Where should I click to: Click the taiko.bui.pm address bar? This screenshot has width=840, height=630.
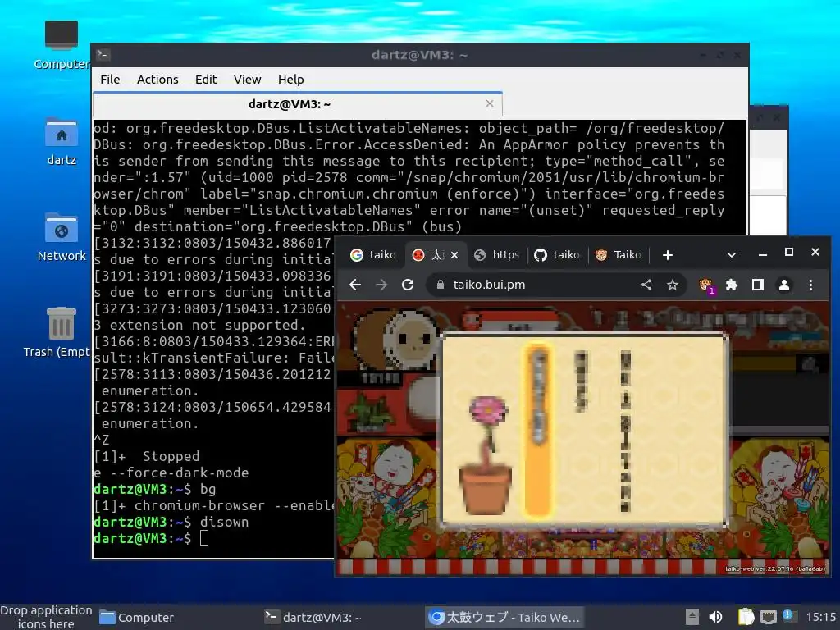click(x=555, y=285)
